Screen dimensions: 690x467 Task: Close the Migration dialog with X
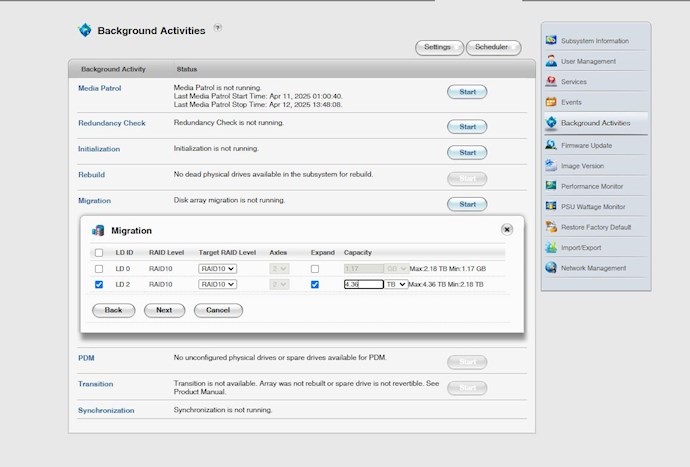pyautogui.click(x=507, y=229)
